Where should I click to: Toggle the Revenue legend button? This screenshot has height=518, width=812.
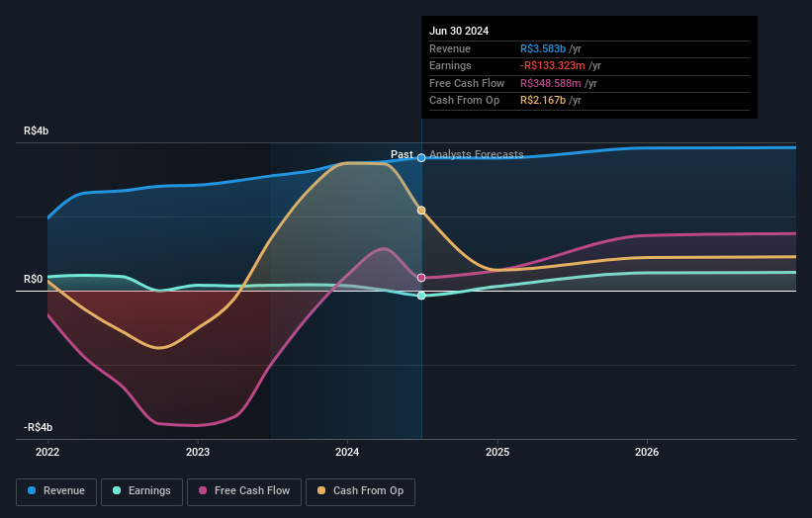pyautogui.click(x=56, y=491)
